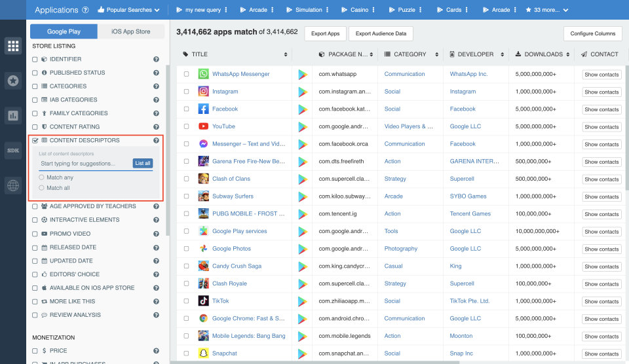Select the 'Match any' radio button
Image resolution: width=629 pixels, height=364 pixels.
click(41, 177)
